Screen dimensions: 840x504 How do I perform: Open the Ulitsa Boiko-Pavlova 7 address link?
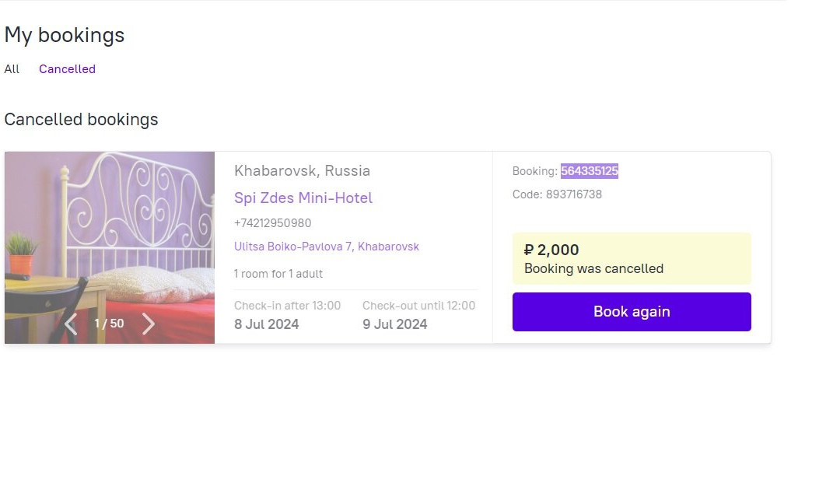pos(327,247)
